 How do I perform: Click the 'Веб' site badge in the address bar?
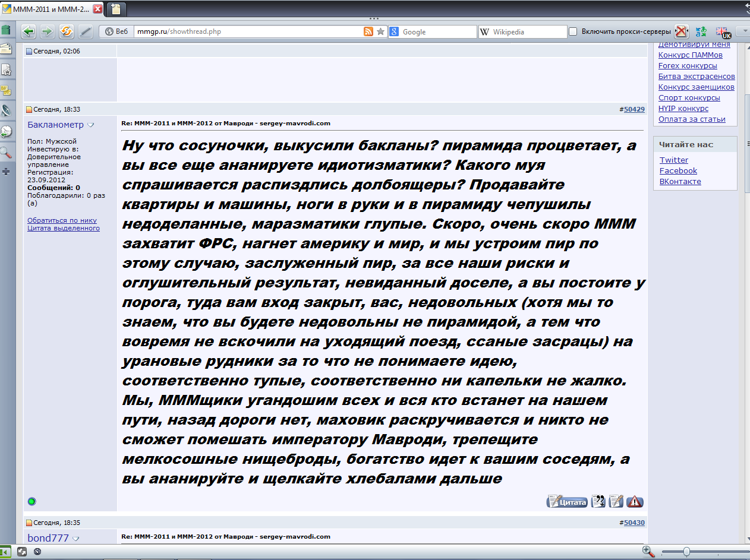[116, 31]
